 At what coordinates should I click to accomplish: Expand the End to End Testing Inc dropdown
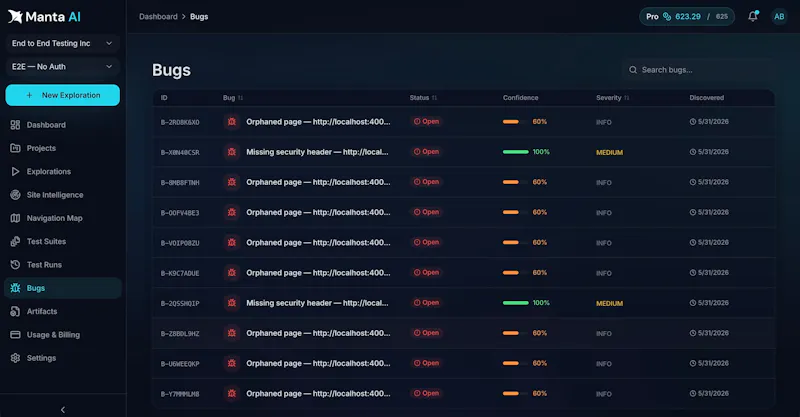(x=62, y=43)
